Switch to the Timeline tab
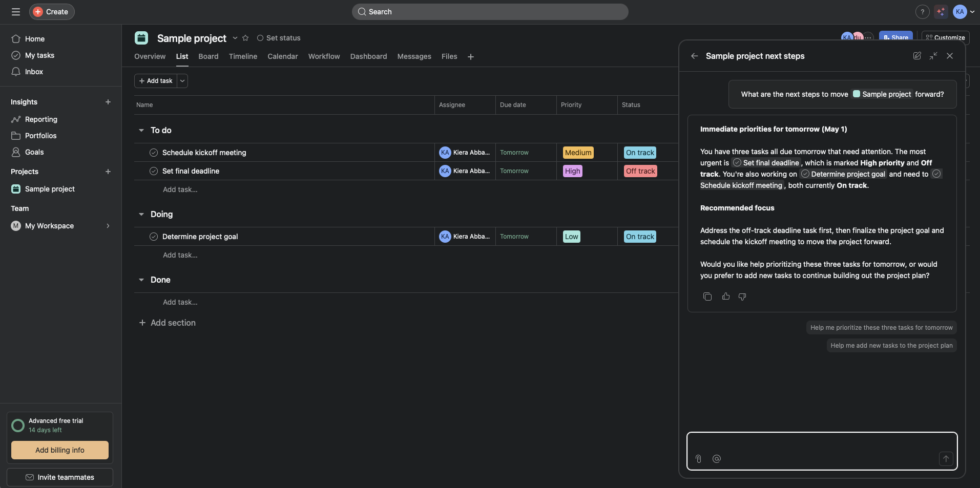The image size is (980, 488). click(243, 56)
